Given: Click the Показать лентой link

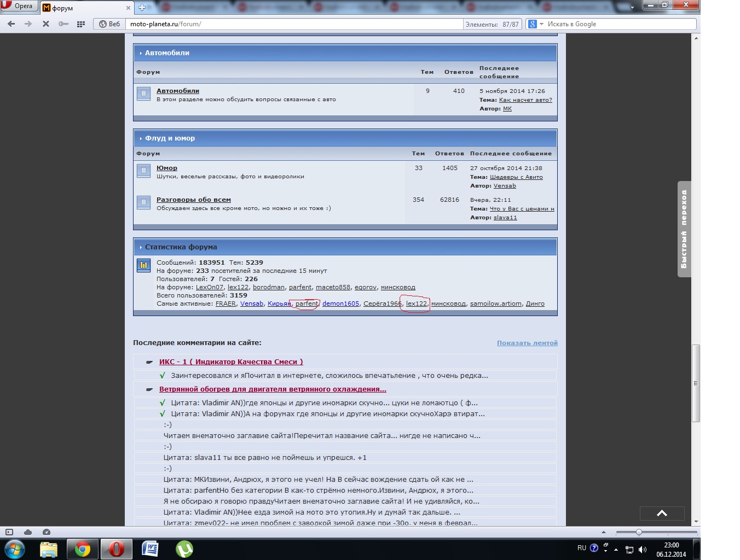Looking at the screenshot, I should coord(527,343).
